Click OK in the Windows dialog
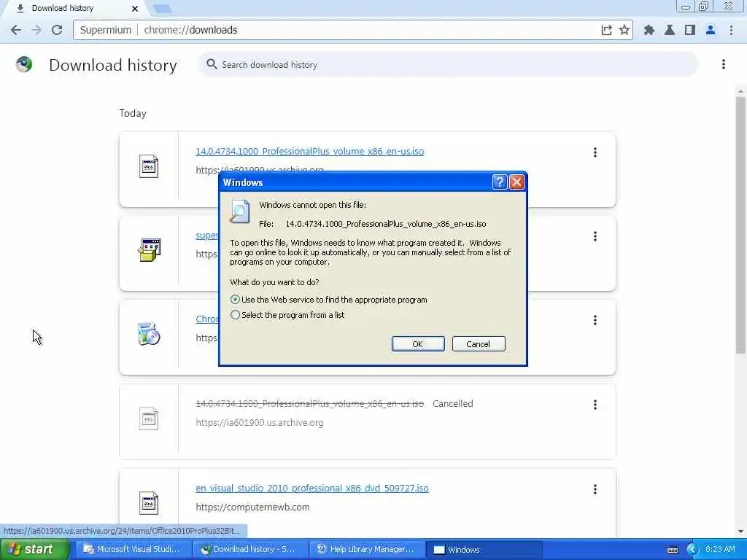The width and height of the screenshot is (747, 560). (418, 344)
